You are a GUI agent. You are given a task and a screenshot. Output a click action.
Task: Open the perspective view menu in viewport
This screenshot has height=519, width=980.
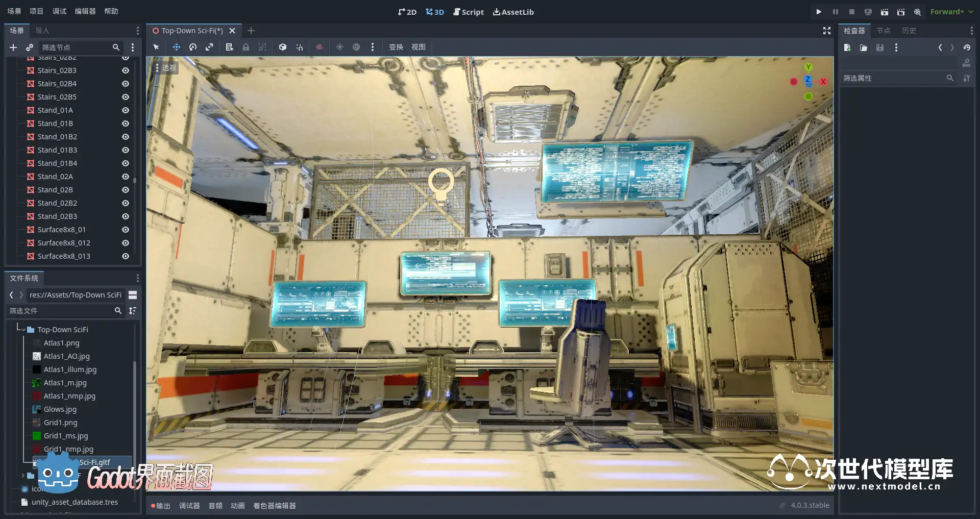point(166,67)
